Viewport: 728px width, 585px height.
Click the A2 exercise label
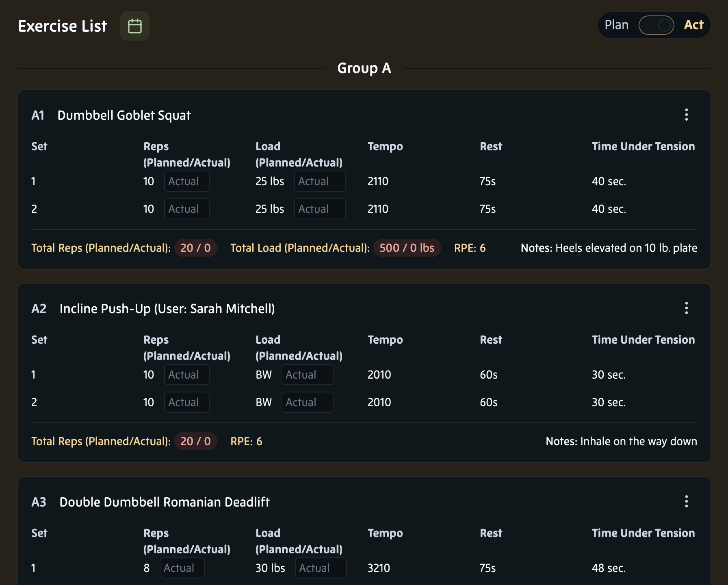[x=39, y=309]
